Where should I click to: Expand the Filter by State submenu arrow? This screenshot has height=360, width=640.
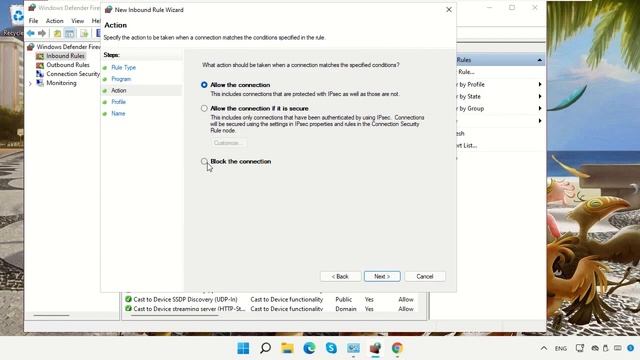(x=540, y=96)
